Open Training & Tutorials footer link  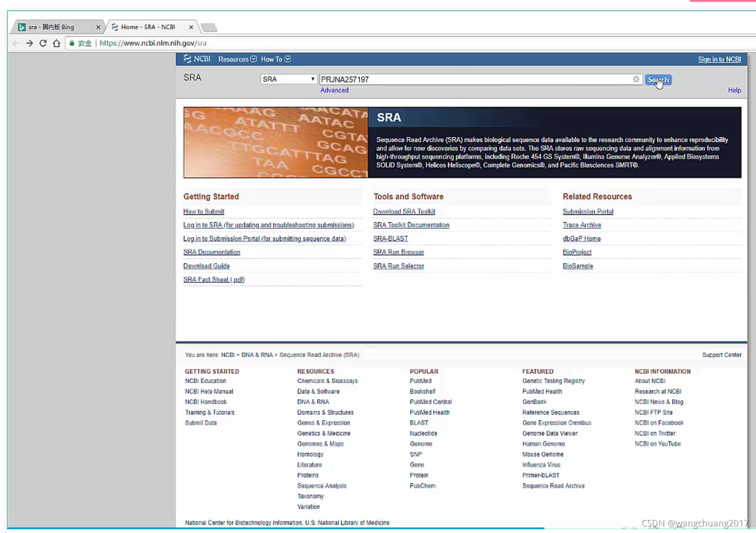click(x=209, y=413)
